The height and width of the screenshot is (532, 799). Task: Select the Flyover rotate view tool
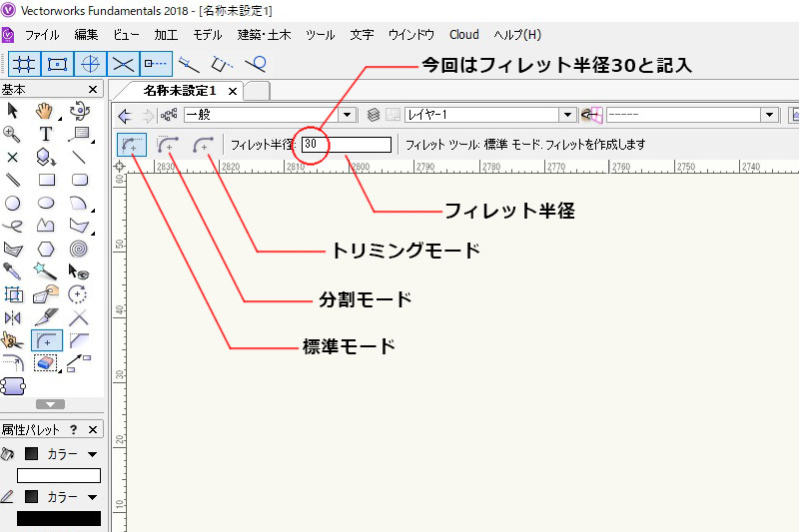point(80,111)
